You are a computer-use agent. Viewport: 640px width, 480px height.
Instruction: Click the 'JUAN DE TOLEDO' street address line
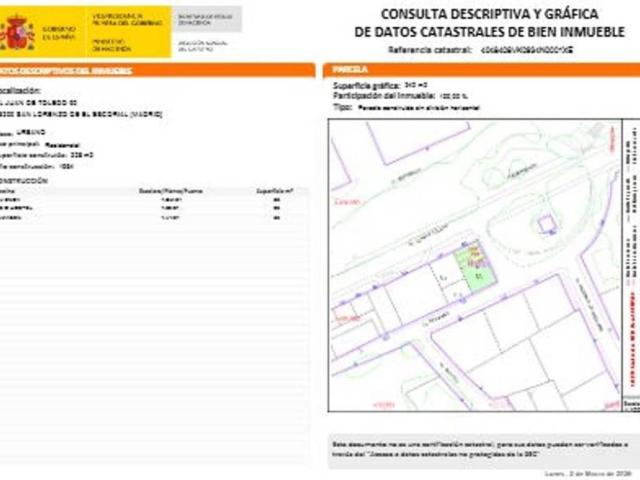(x=38, y=102)
